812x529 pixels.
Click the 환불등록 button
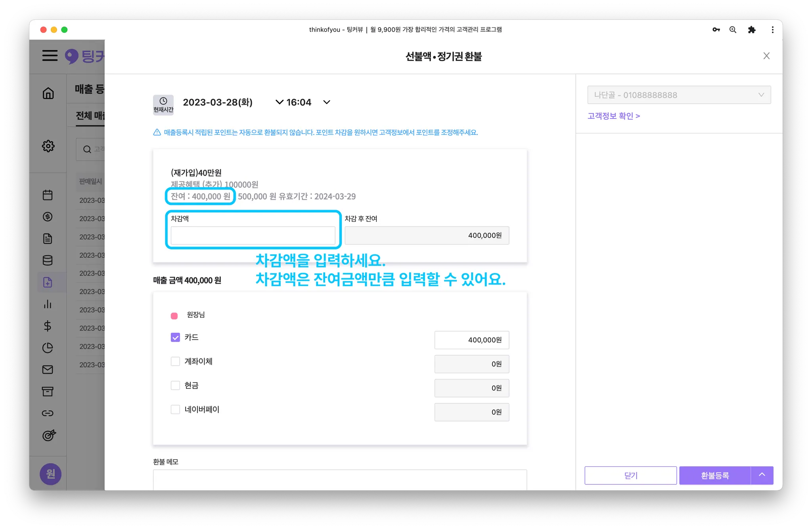coord(714,475)
